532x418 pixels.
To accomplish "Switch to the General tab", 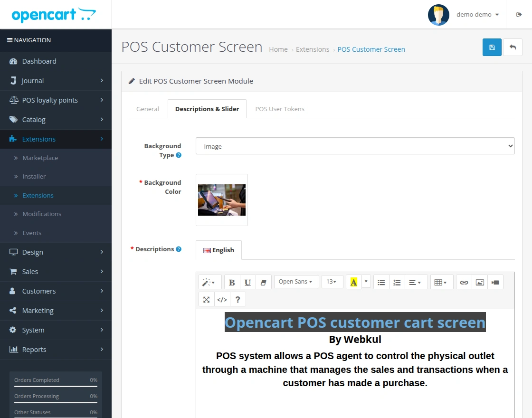I will pyautogui.click(x=147, y=109).
